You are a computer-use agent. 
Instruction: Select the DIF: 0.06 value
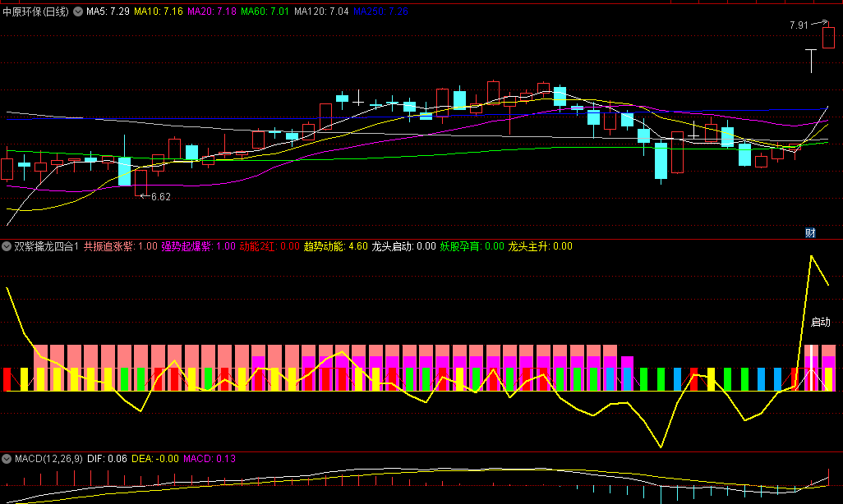coord(107,459)
